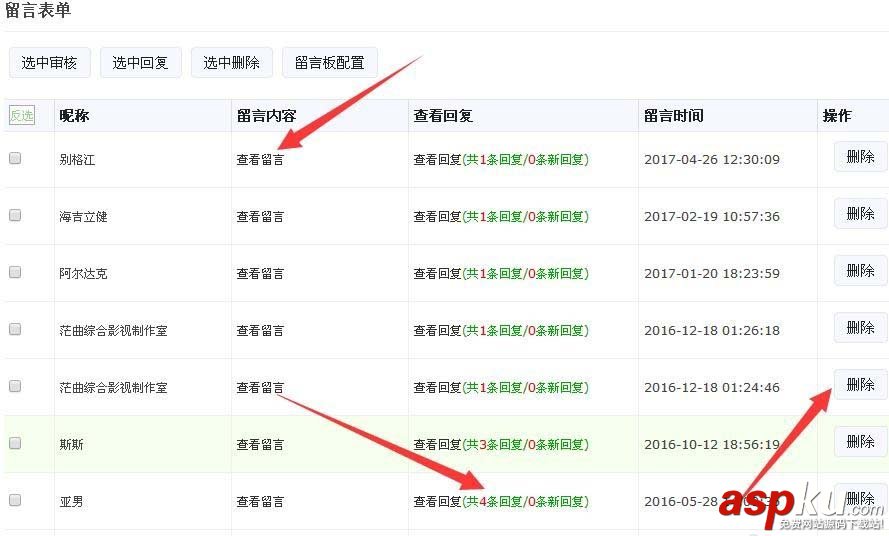Toggle the checkbox for 斯斯
The image size is (889, 536).
(x=15, y=443)
